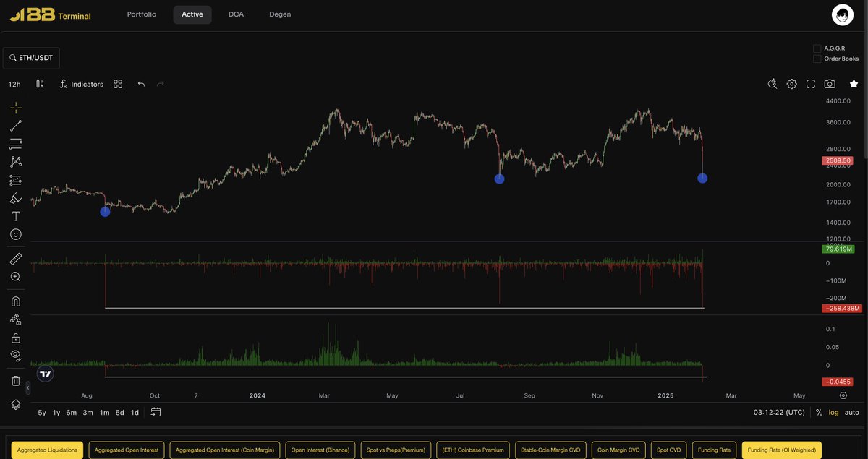868x459 pixels.
Task: Show the Funding Rate (OI Weighted) indicator
Action: tap(782, 450)
